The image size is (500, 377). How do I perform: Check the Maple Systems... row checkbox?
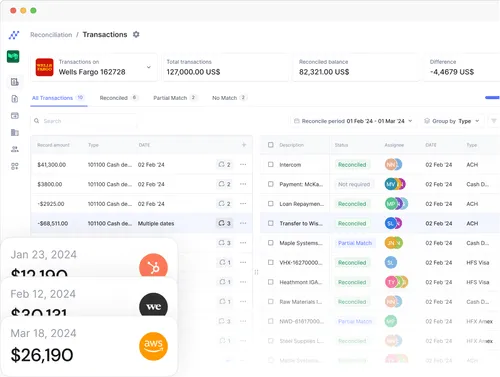point(271,243)
